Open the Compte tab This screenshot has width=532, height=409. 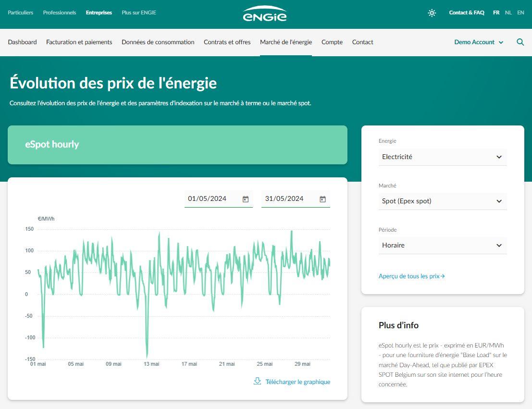tap(332, 42)
